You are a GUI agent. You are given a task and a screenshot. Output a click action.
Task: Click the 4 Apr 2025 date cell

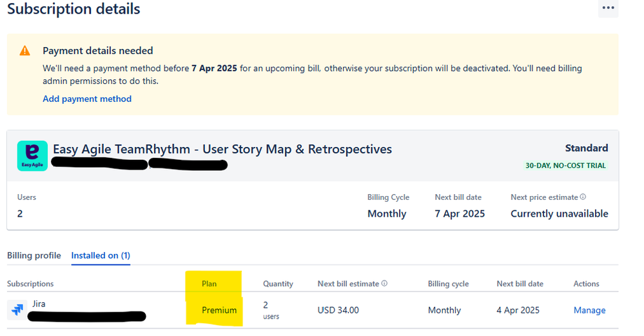point(518,310)
